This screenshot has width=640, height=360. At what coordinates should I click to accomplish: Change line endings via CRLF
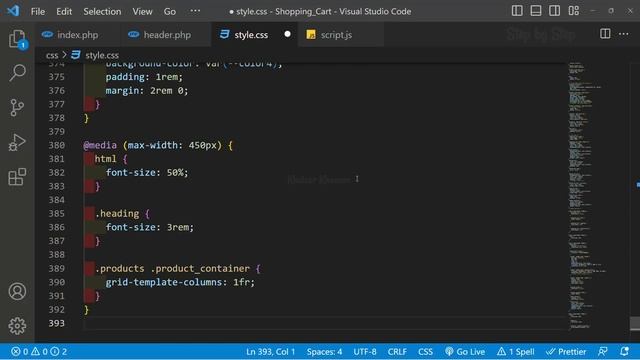397,351
